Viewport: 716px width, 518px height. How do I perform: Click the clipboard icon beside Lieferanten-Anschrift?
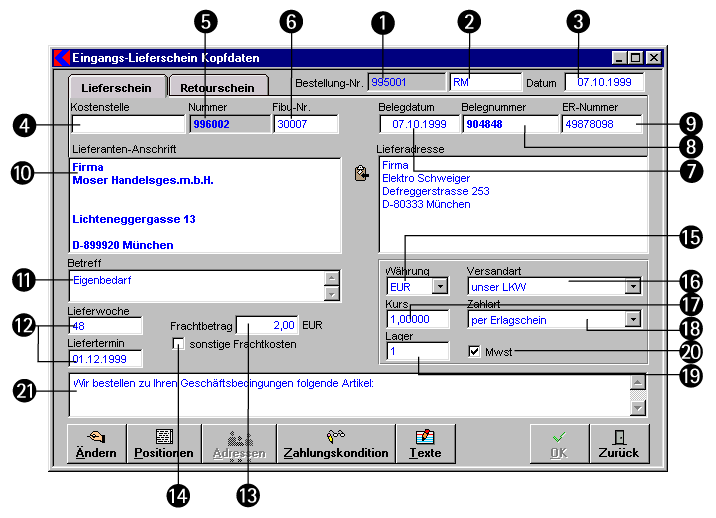pyautogui.click(x=361, y=174)
